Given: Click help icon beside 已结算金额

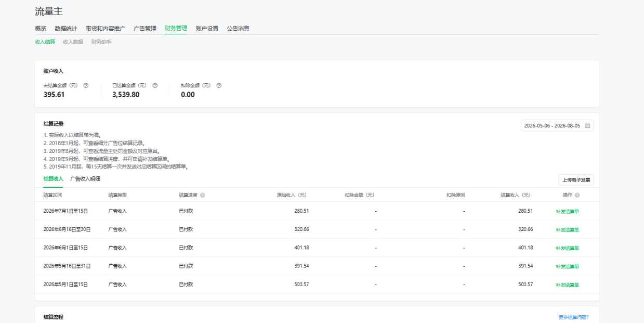Looking at the screenshot, I should 155,85.
